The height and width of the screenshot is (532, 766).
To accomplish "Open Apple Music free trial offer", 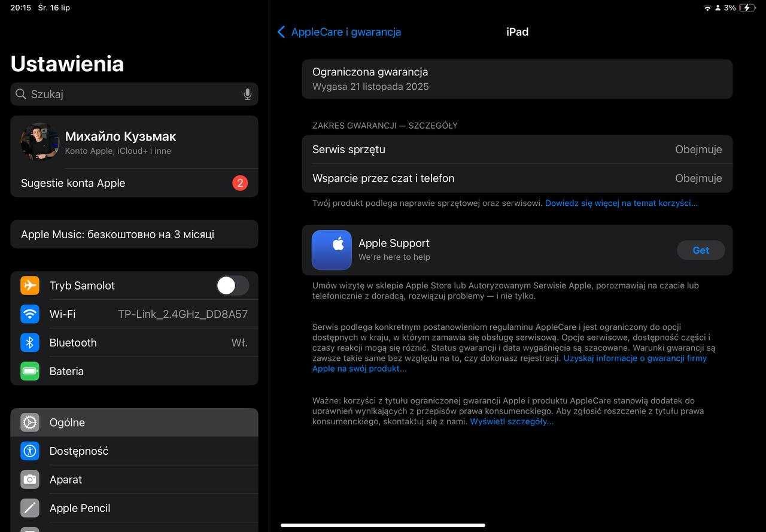I will tap(134, 234).
